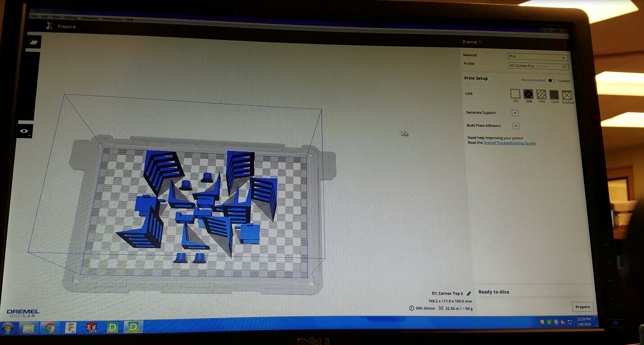Launch Google Chrome from the taskbar
644x345 pixels.
coord(49,328)
